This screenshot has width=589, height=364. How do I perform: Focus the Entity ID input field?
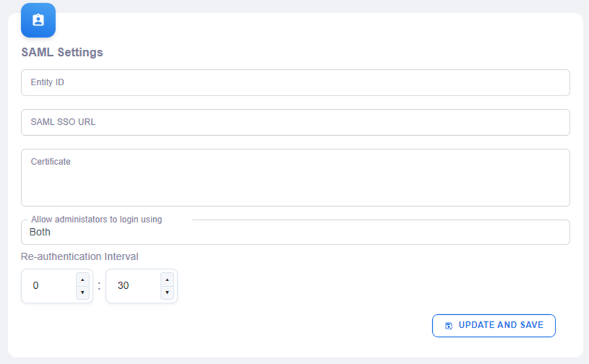(x=295, y=83)
